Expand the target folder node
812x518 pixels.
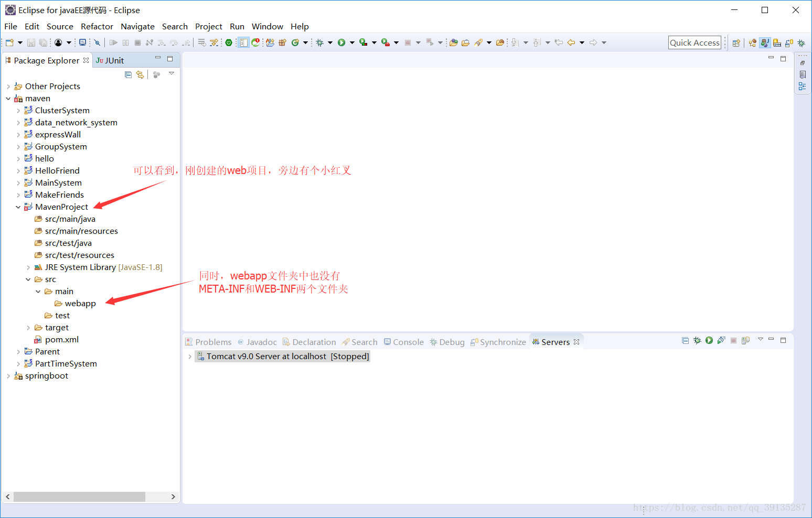pyautogui.click(x=28, y=328)
